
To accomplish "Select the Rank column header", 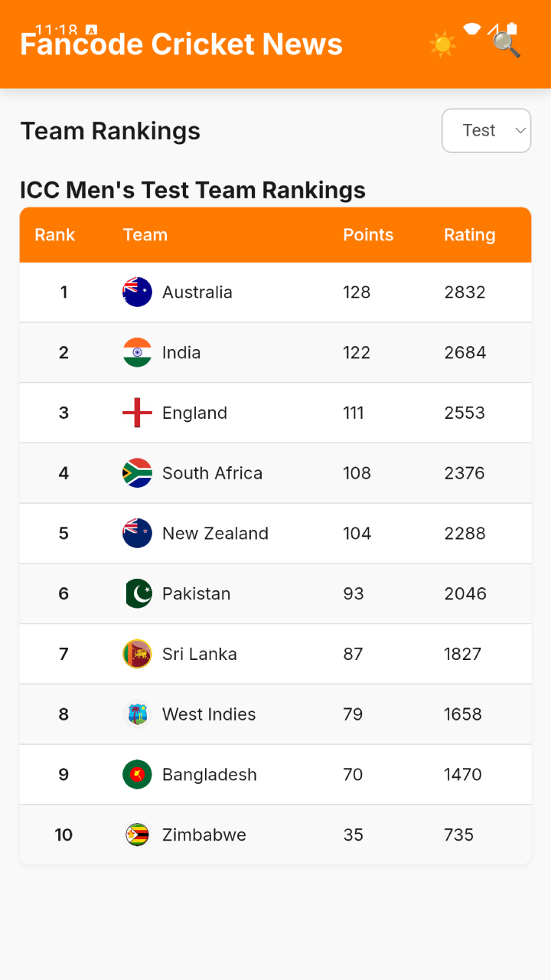I will [55, 235].
